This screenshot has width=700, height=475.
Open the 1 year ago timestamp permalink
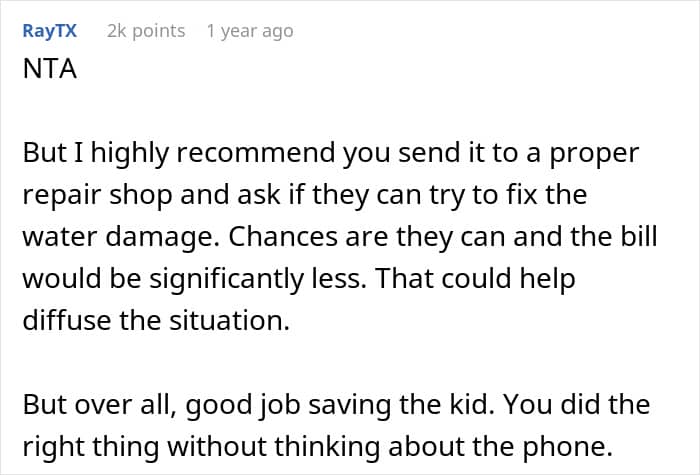click(250, 31)
